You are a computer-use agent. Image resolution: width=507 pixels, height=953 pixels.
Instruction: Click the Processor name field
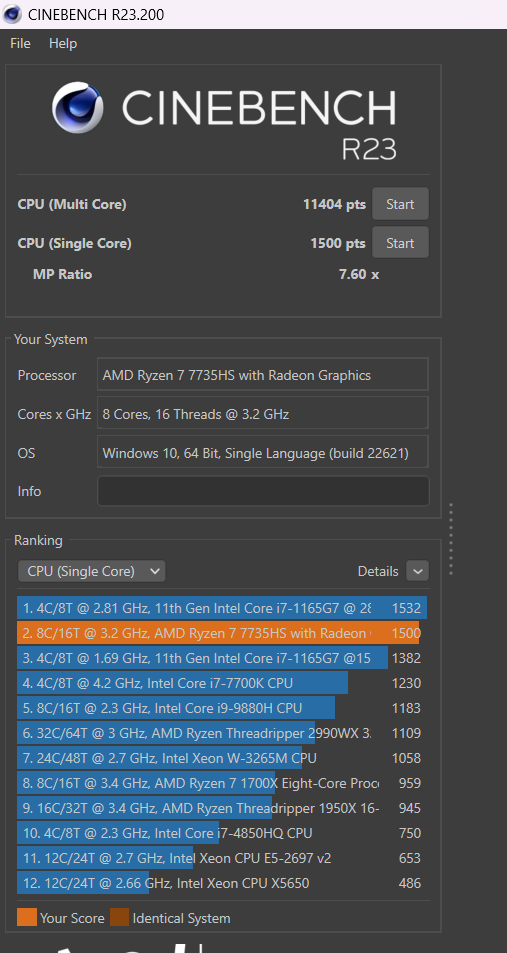[x=263, y=374]
